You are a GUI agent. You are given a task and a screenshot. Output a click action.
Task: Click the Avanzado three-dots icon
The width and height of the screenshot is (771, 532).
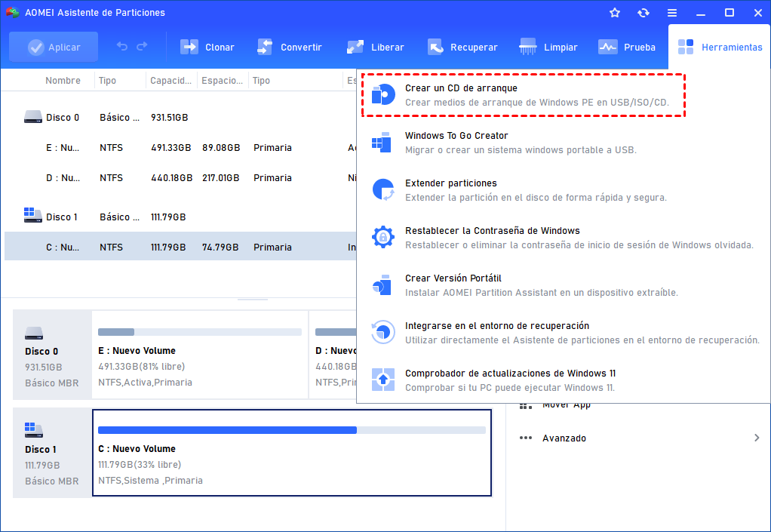click(x=526, y=438)
